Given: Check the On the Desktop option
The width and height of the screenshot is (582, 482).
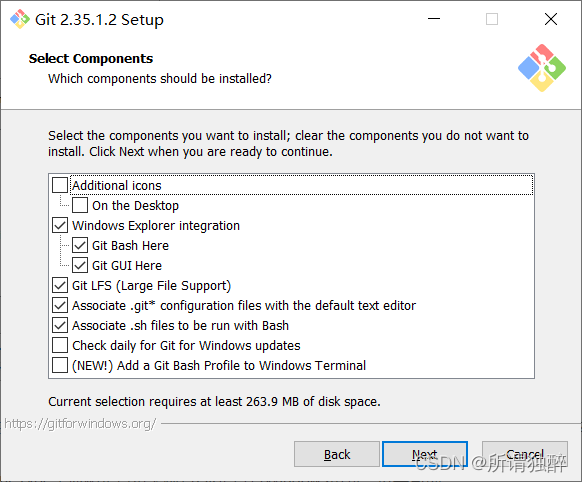Looking at the screenshot, I should coord(80,205).
